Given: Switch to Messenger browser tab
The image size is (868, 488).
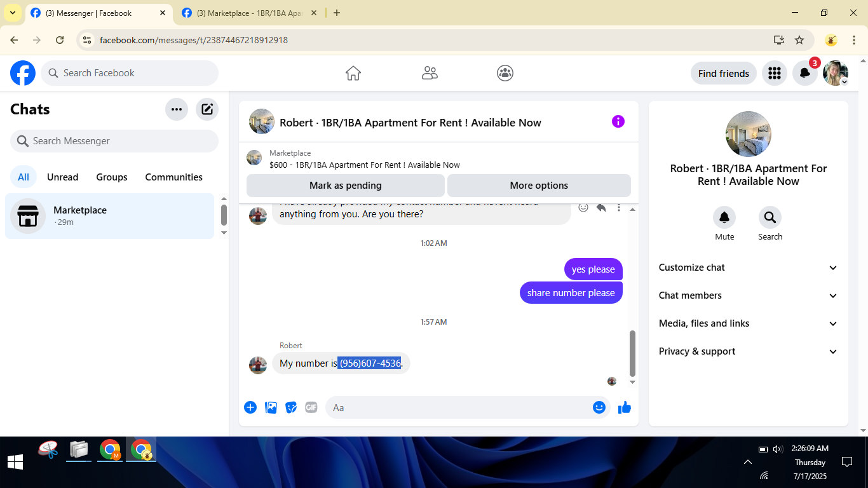Looking at the screenshot, I should point(98,13).
